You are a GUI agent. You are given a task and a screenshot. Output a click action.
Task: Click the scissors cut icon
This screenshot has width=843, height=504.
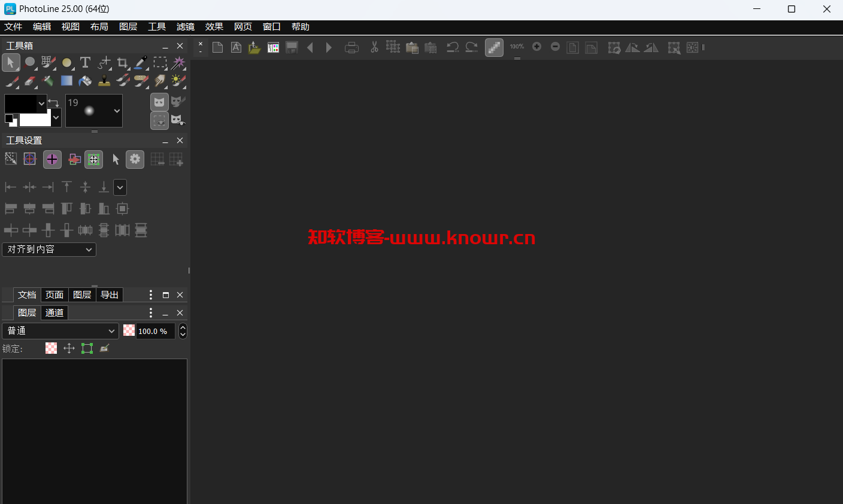[374, 47]
